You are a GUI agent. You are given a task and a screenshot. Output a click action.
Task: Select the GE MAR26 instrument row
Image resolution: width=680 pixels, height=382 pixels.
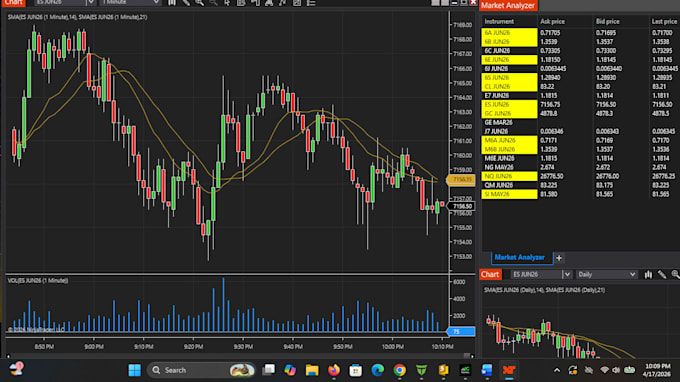tap(580, 122)
